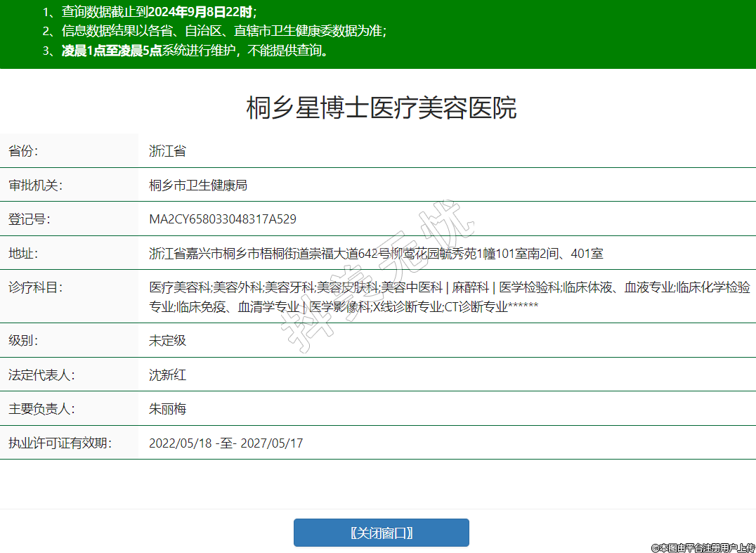Click the license validity dates 2022/05/18 -至- 2027/05/17
756x553 pixels.
point(226,443)
